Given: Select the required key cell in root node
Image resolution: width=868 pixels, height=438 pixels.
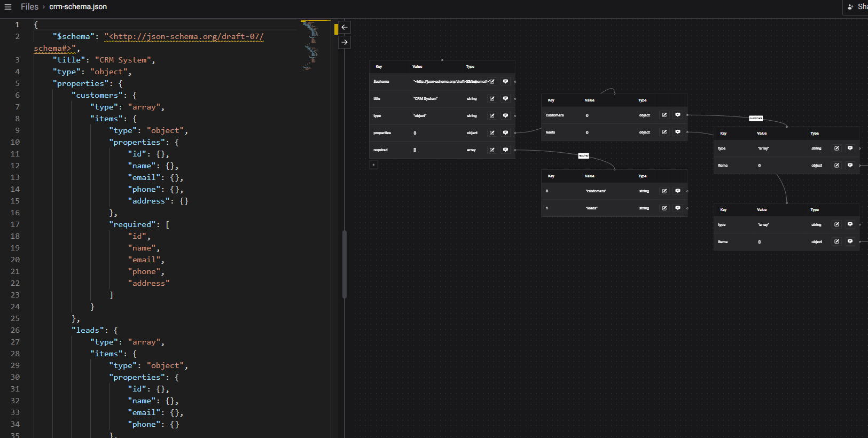Looking at the screenshot, I should point(381,150).
